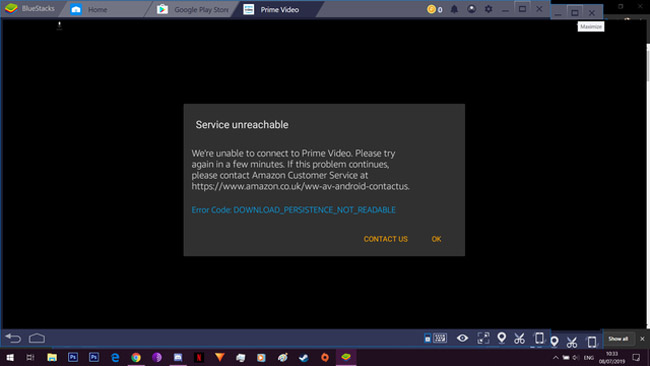Open the taskbar clock and date

pos(612,357)
